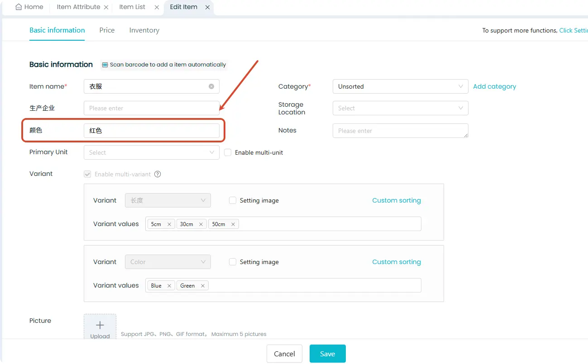Check Setting image for 长度 variant
This screenshot has height=364, width=588.
click(233, 200)
